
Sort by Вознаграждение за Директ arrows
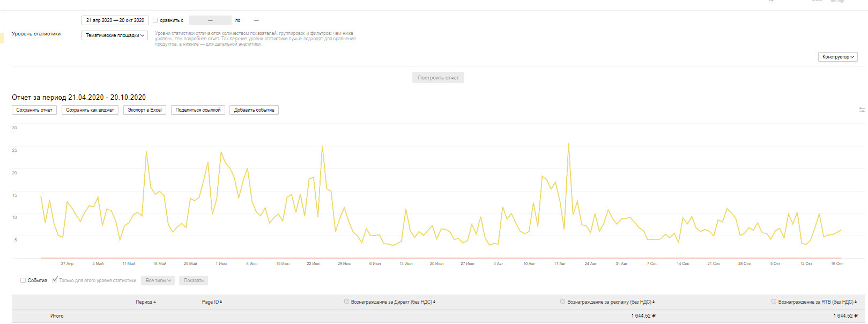(x=434, y=302)
